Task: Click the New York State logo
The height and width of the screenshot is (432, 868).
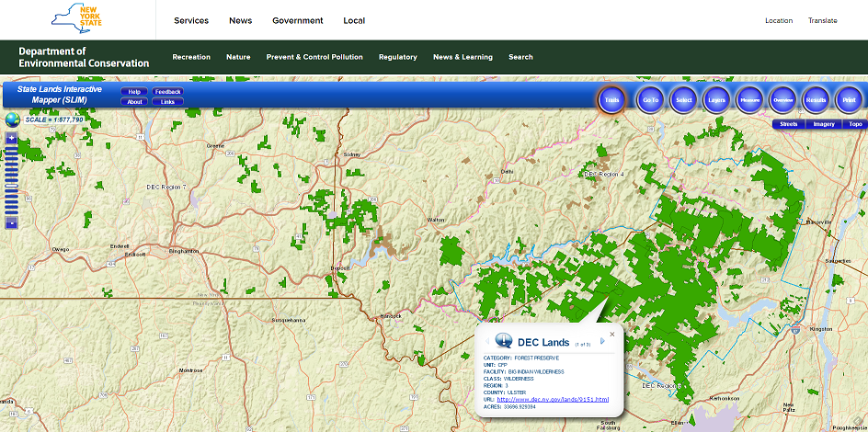Action: pyautogui.click(x=76, y=20)
